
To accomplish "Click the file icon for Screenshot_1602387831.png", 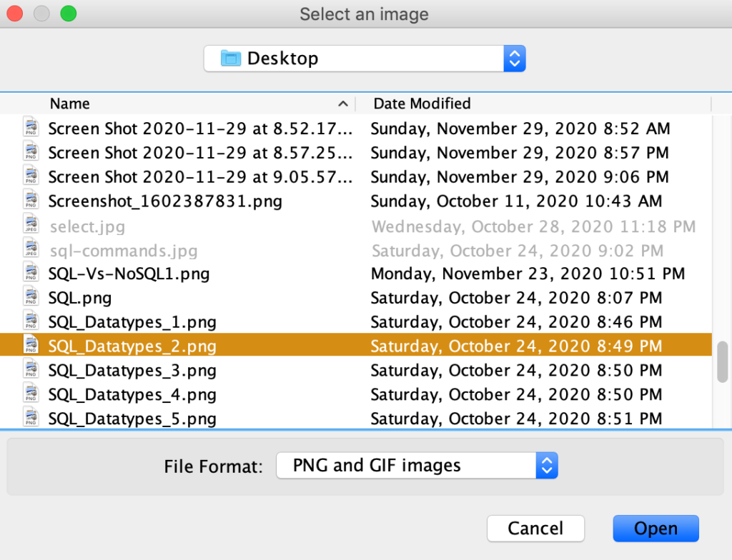I will pyautogui.click(x=31, y=201).
